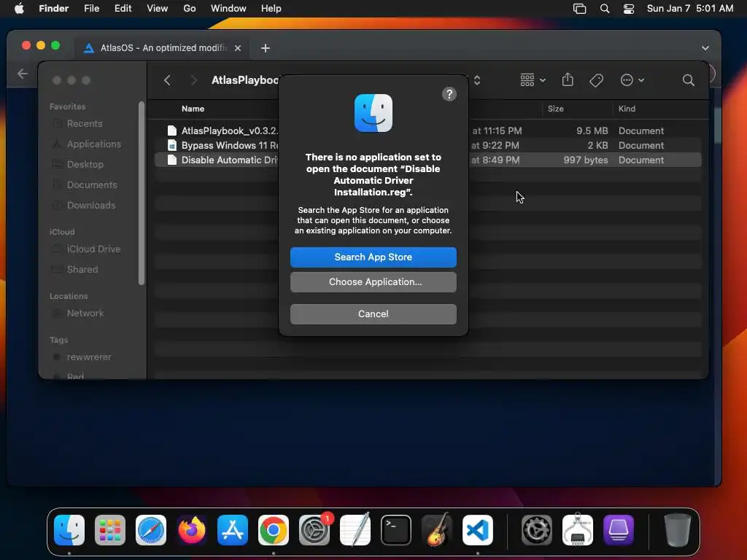This screenshot has height=560, width=747.
Task: Click the view switcher up-down arrows
Action: [477, 80]
